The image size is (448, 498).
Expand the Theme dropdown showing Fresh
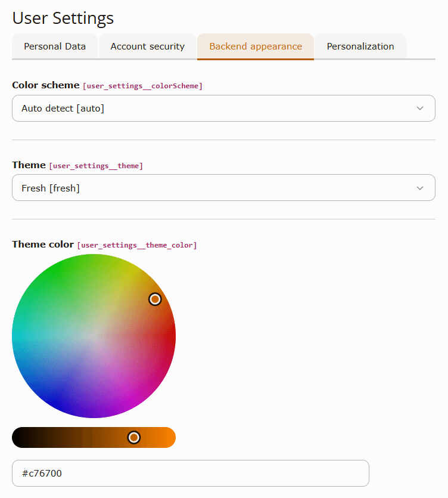tap(223, 188)
